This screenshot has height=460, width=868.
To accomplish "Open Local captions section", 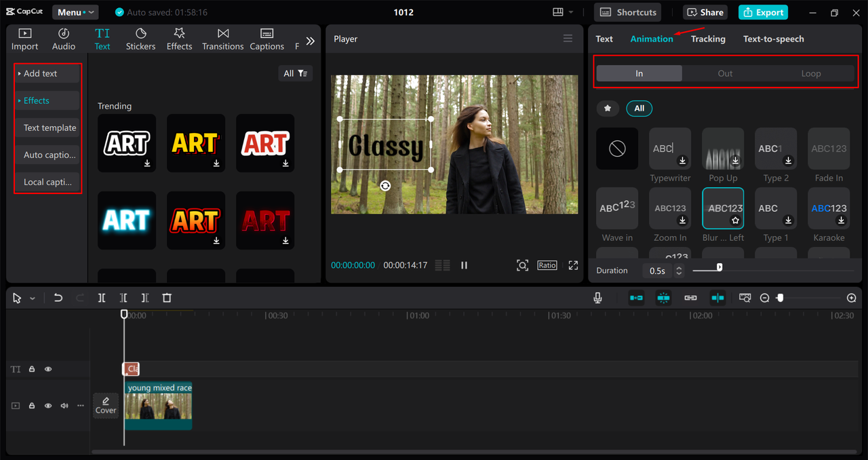I will (x=47, y=182).
